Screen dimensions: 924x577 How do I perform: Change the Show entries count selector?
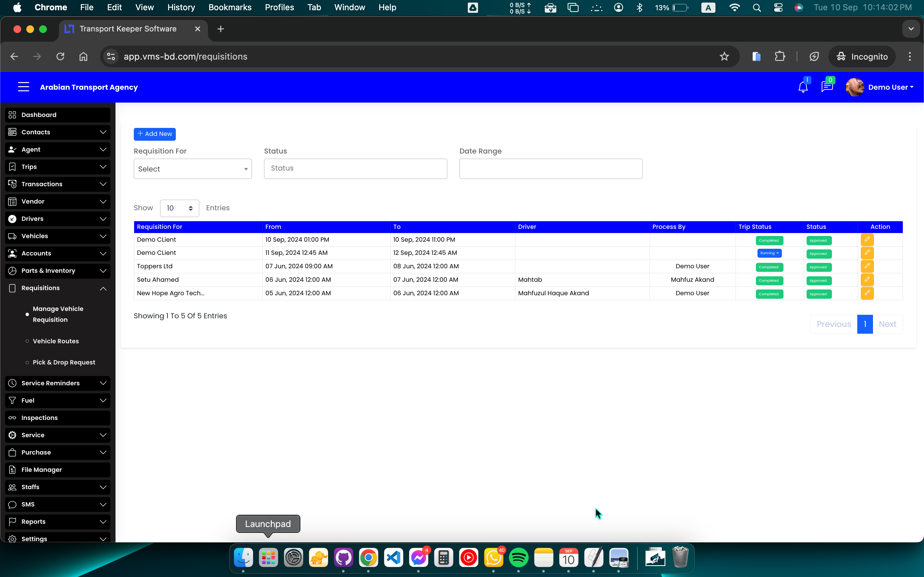click(179, 208)
